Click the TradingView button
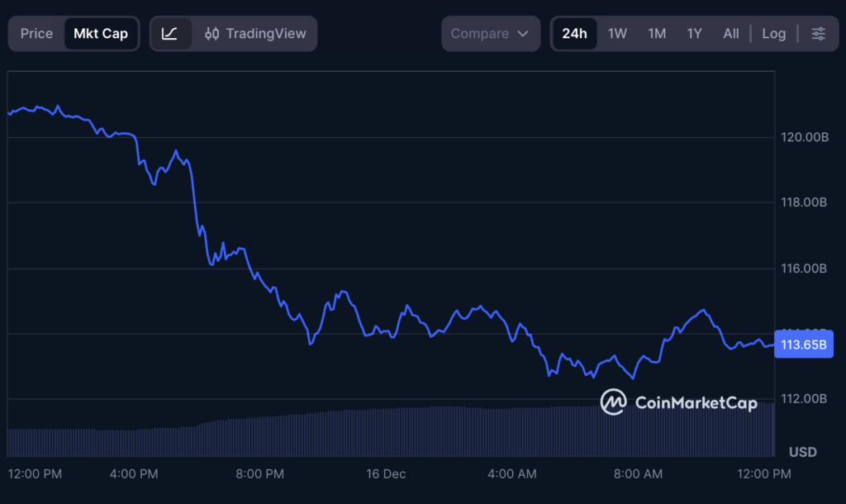 point(264,33)
